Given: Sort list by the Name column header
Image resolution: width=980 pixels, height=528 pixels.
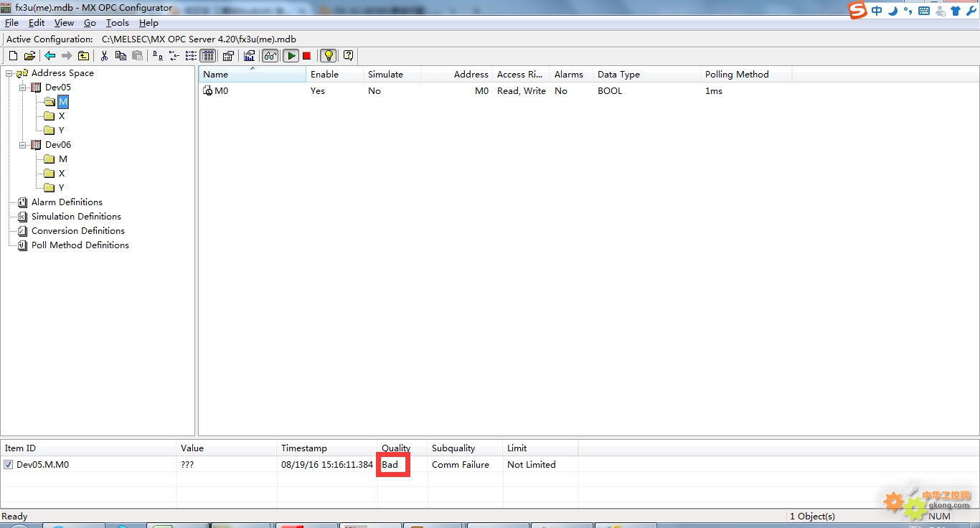Looking at the screenshot, I should tap(252, 75).
